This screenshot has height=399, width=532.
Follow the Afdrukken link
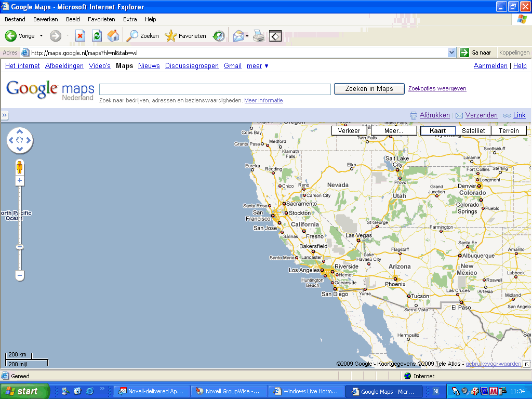pos(435,115)
